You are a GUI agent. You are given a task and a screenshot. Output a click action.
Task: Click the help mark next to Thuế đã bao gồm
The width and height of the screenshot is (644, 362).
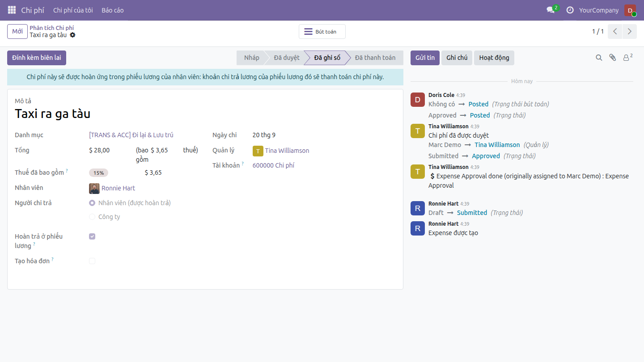click(x=67, y=171)
